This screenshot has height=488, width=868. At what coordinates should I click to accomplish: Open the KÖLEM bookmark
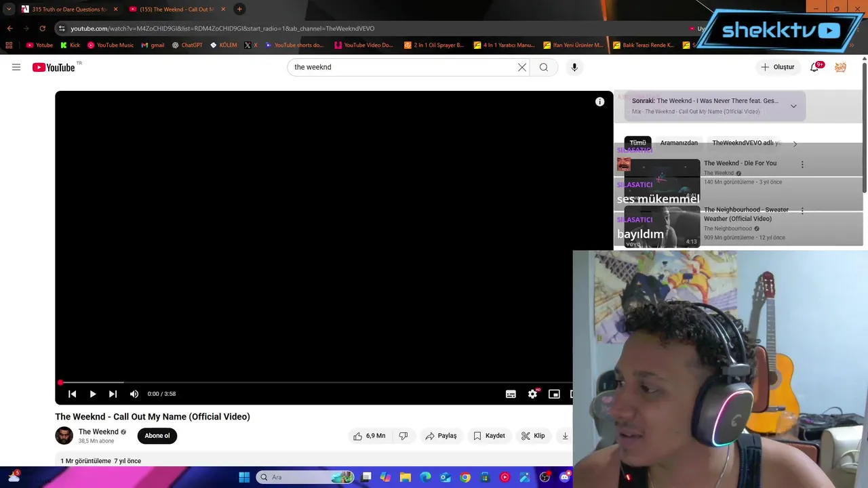[224, 45]
